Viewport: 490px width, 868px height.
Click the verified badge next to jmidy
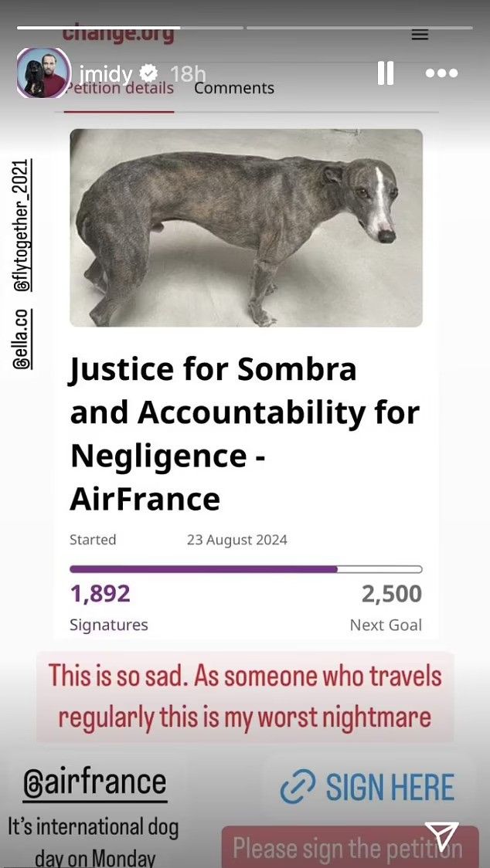(x=149, y=73)
